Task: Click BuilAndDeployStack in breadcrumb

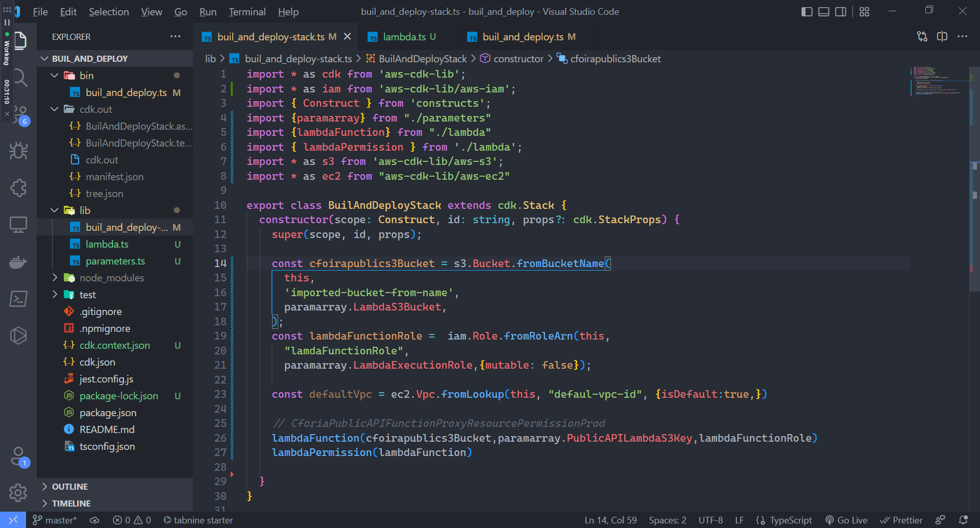Action: 416,59
